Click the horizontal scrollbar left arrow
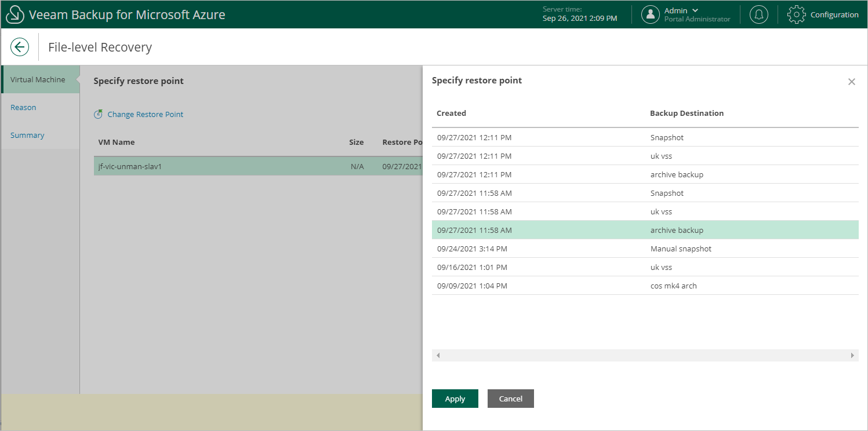The width and height of the screenshot is (868, 431). tap(438, 355)
